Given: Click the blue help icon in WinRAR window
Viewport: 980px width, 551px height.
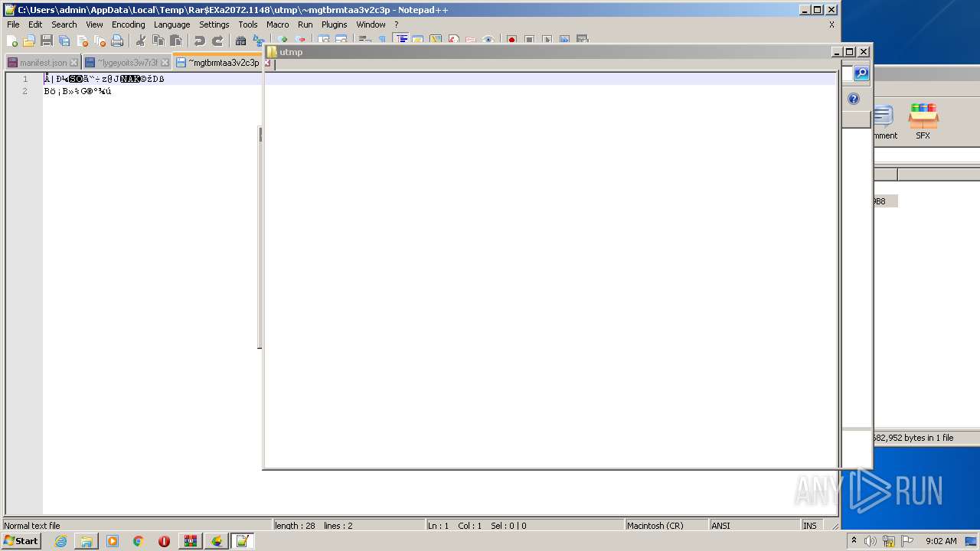Looking at the screenshot, I should pyautogui.click(x=854, y=99).
